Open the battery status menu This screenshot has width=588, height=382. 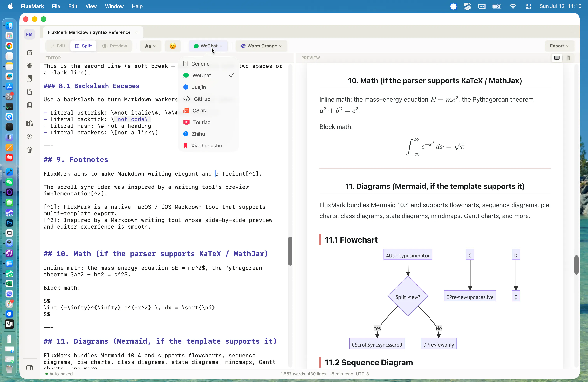coord(497,6)
